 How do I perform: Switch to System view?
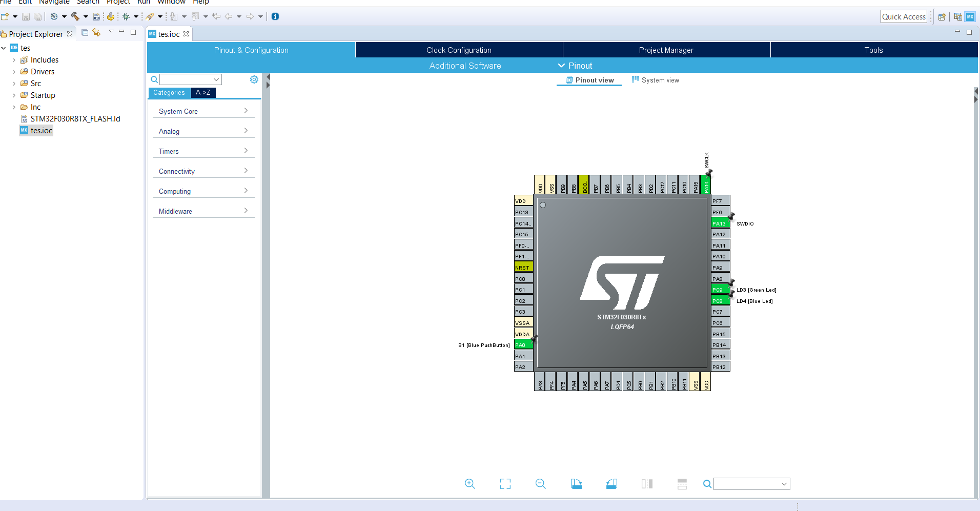660,80
